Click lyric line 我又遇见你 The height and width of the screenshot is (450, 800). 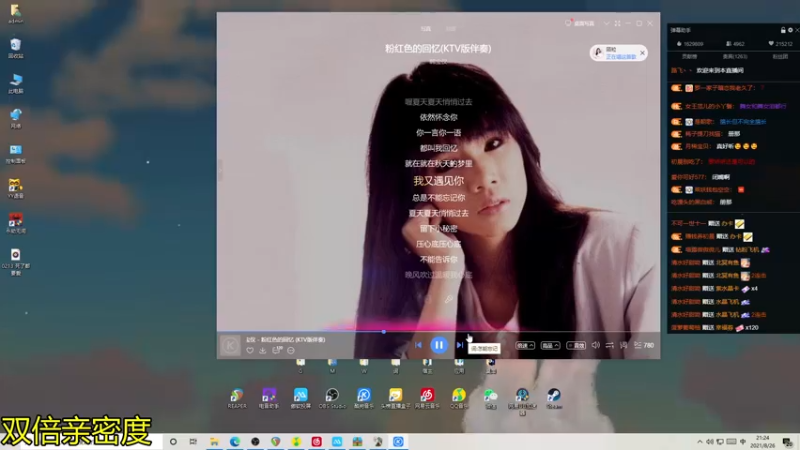[x=438, y=181]
